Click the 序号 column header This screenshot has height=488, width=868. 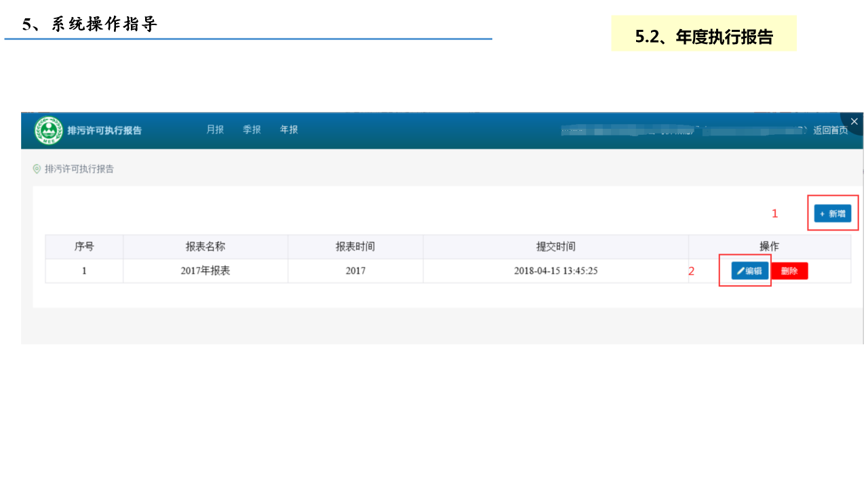click(84, 247)
